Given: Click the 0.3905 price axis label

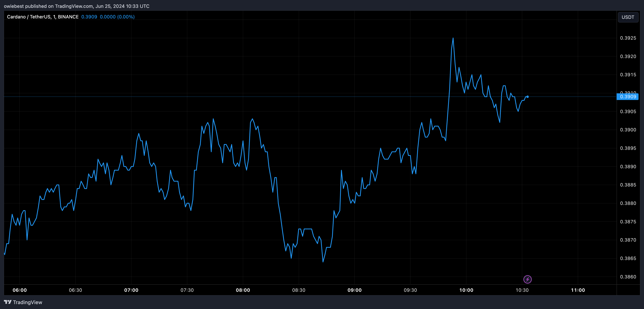Looking at the screenshot, I should (628, 111).
